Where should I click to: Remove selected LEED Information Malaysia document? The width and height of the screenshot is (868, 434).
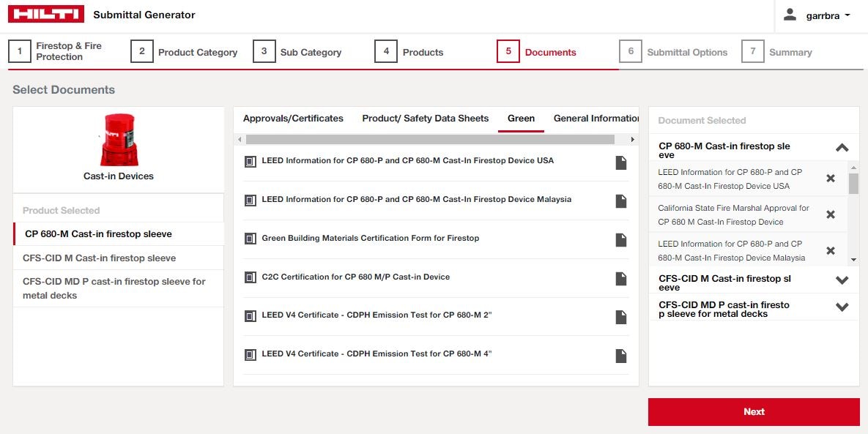click(x=831, y=250)
